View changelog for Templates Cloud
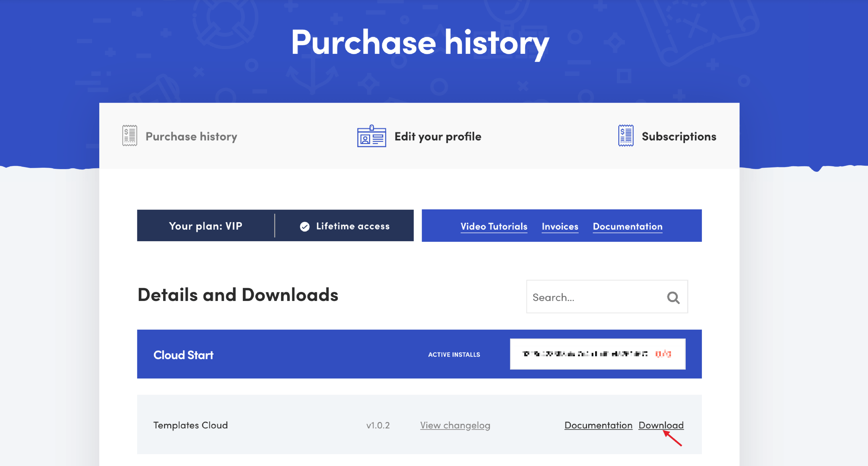The height and width of the screenshot is (466, 868). point(455,425)
